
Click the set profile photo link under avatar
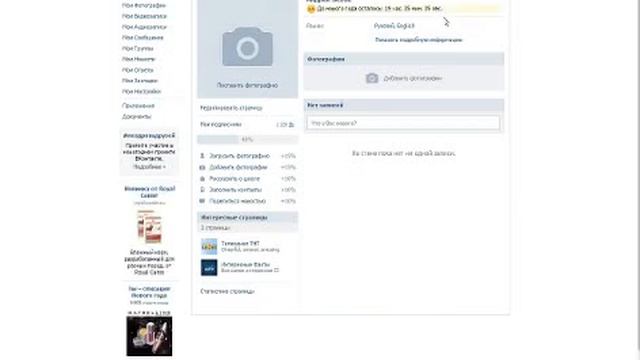(x=247, y=85)
